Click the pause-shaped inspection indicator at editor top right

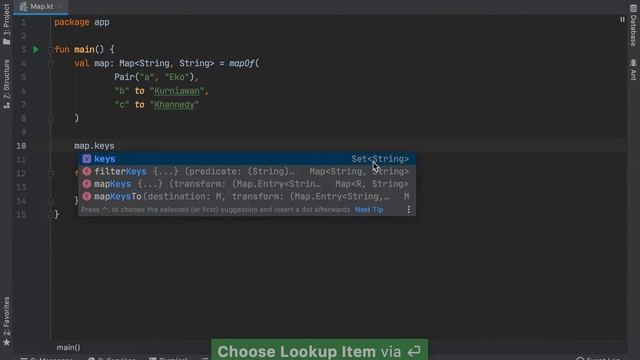click(x=622, y=19)
